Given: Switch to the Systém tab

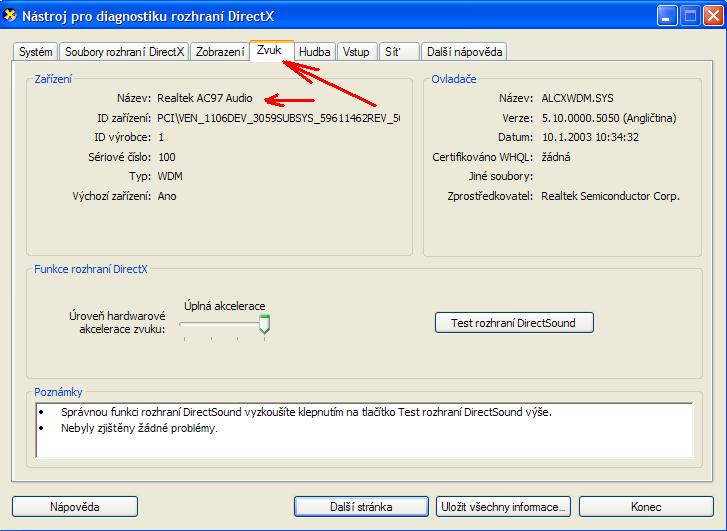Looking at the screenshot, I should pyautogui.click(x=36, y=52).
